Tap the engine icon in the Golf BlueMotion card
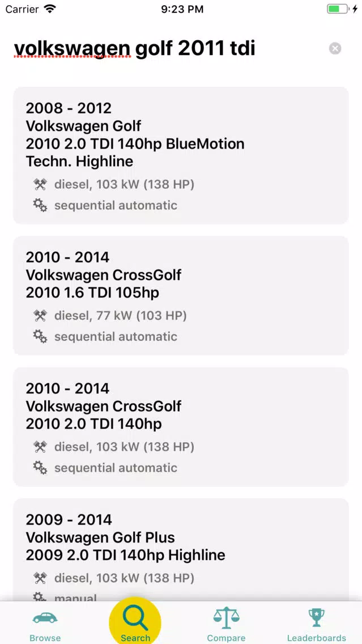 pyautogui.click(x=40, y=185)
